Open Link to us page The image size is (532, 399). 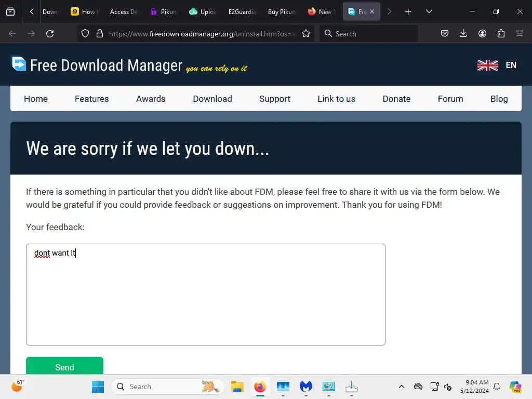coord(336,99)
